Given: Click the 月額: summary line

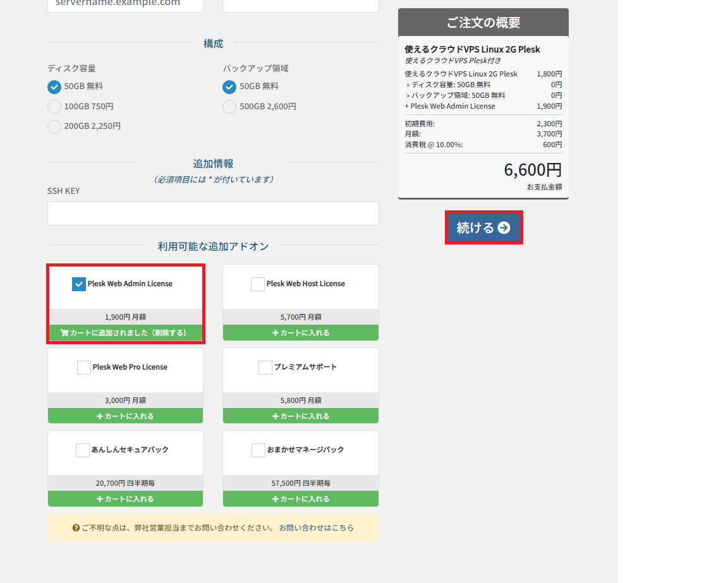Looking at the screenshot, I should click(483, 134).
